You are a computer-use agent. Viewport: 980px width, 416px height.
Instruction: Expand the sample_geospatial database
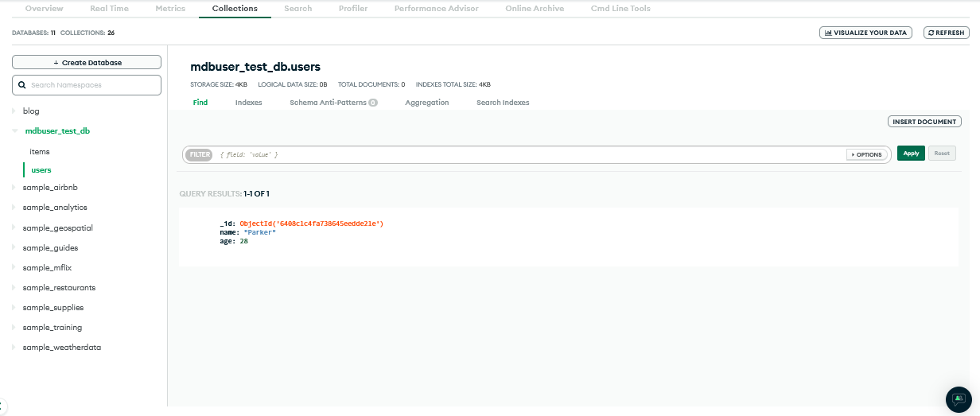click(14, 227)
